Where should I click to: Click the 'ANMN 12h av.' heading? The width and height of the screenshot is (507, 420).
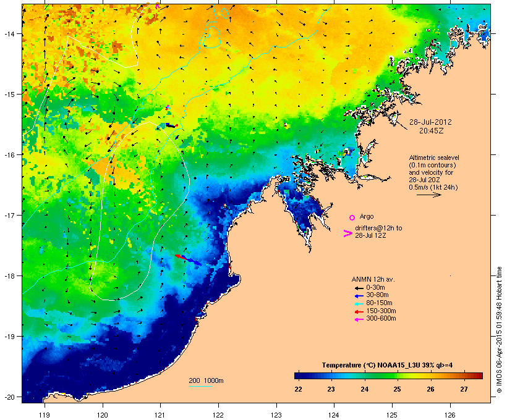pyautogui.click(x=373, y=279)
